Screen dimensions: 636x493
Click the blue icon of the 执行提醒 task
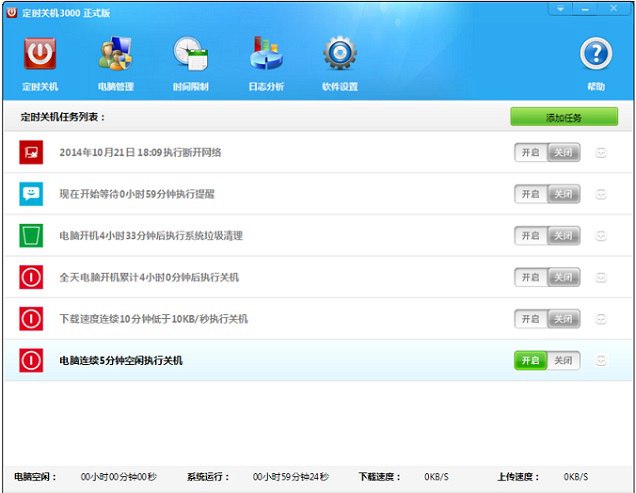[x=31, y=194]
